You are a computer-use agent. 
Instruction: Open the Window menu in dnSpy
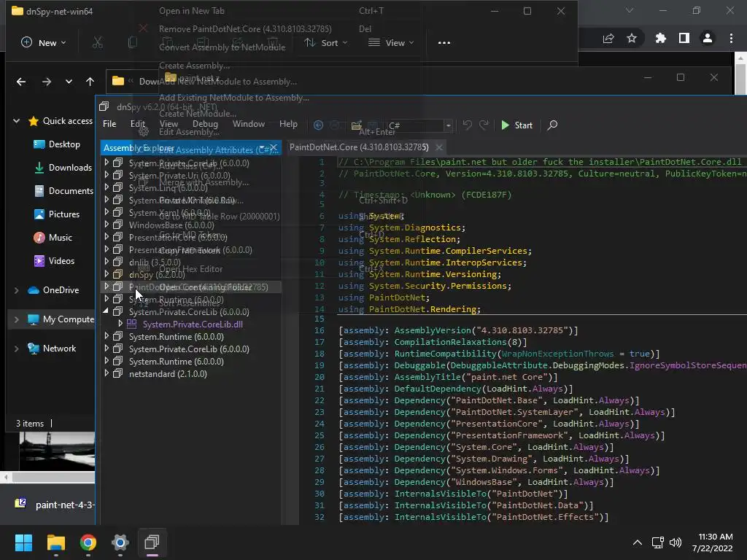point(249,124)
